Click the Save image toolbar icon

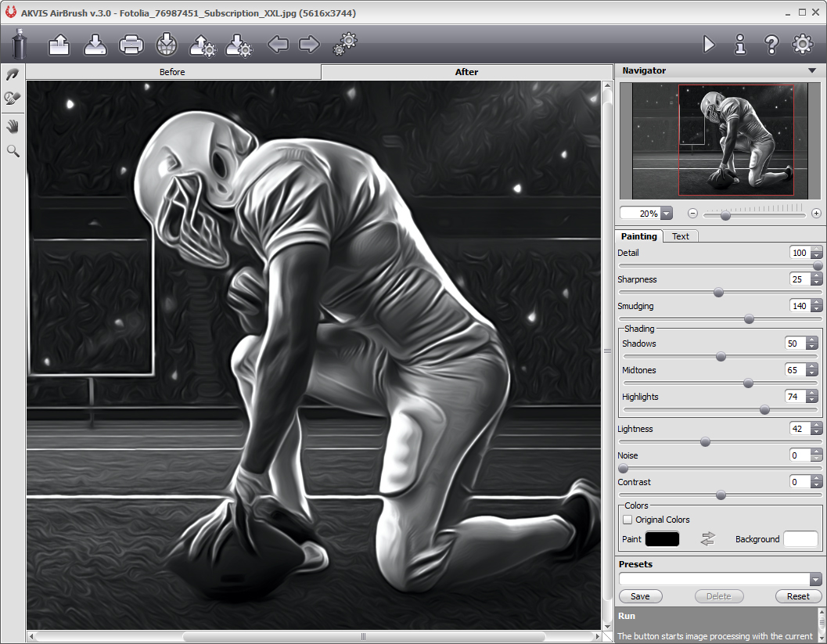click(x=95, y=45)
